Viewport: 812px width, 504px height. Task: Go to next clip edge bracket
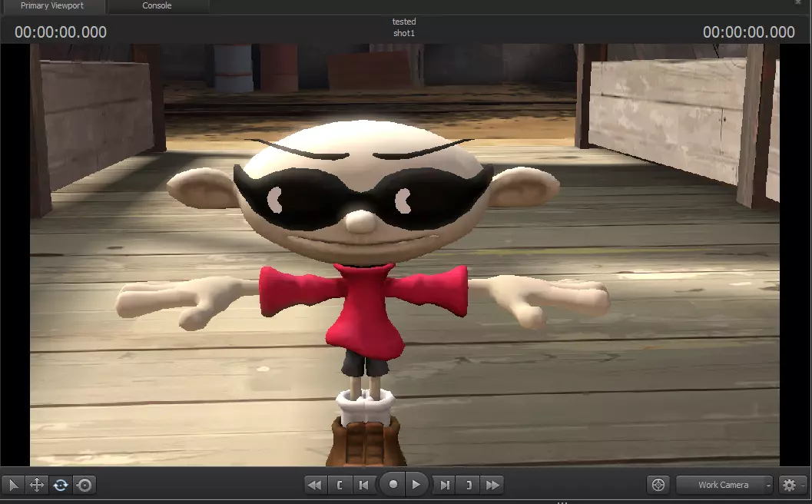point(469,485)
